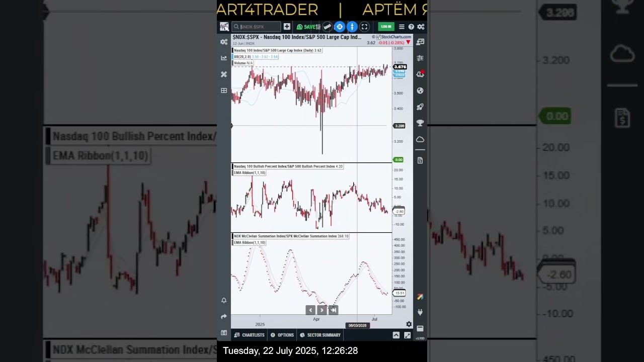Click the notification bell in left sidebar
The height and width of the screenshot is (362, 644).
click(x=224, y=300)
